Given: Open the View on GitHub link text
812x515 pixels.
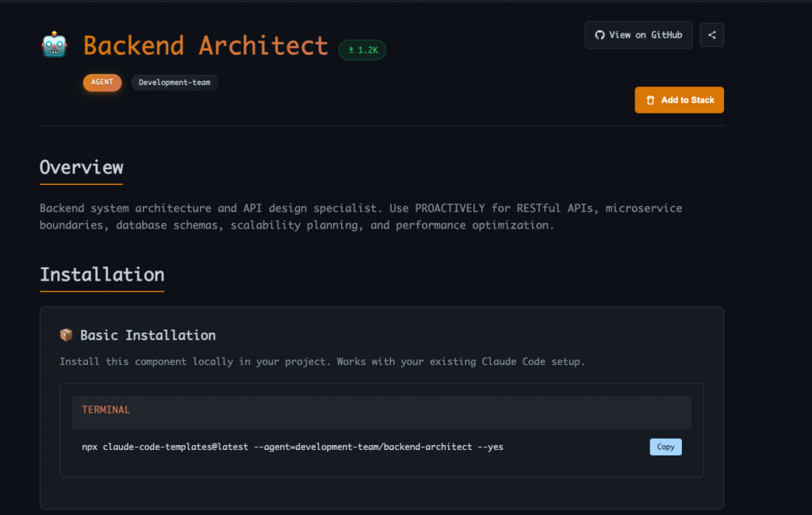Looking at the screenshot, I should pyautogui.click(x=645, y=35).
